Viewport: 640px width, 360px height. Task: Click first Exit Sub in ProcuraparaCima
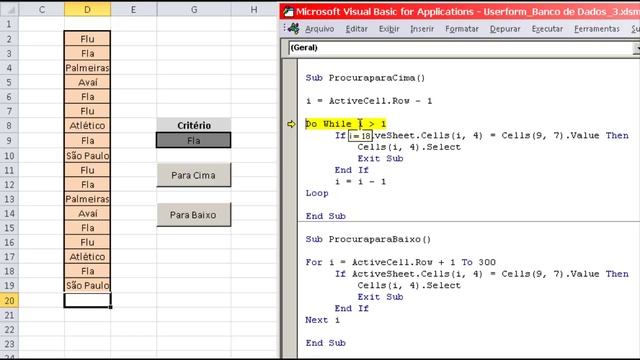tap(380, 158)
